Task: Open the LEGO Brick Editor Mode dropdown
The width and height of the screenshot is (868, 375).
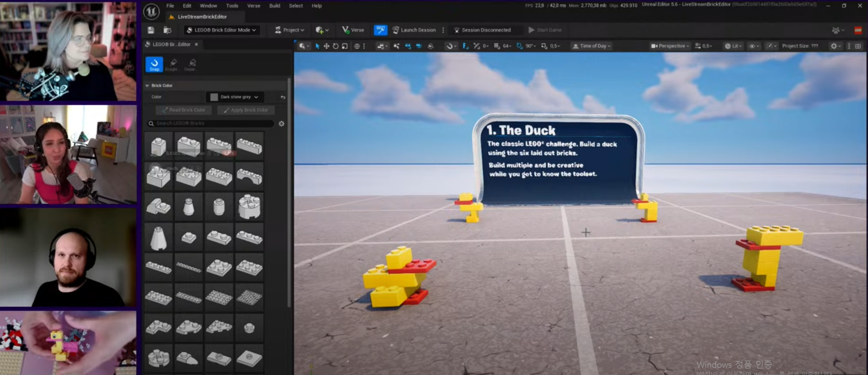Action: (x=222, y=30)
